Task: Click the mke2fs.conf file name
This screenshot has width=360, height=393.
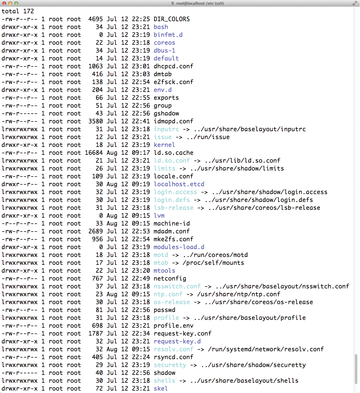Action: point(173,239)
